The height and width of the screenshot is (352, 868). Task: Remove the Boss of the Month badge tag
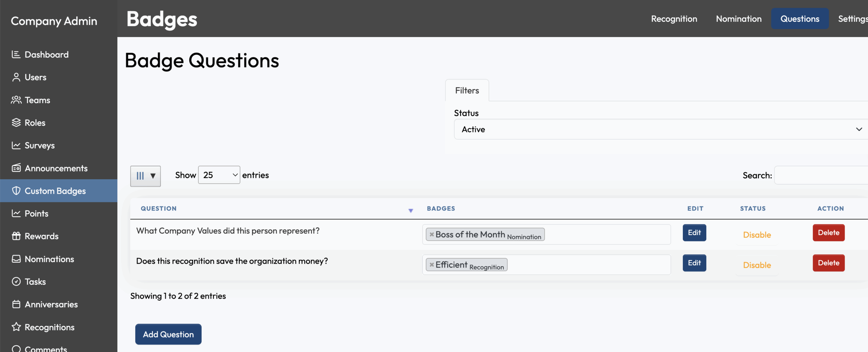[431, 234]
